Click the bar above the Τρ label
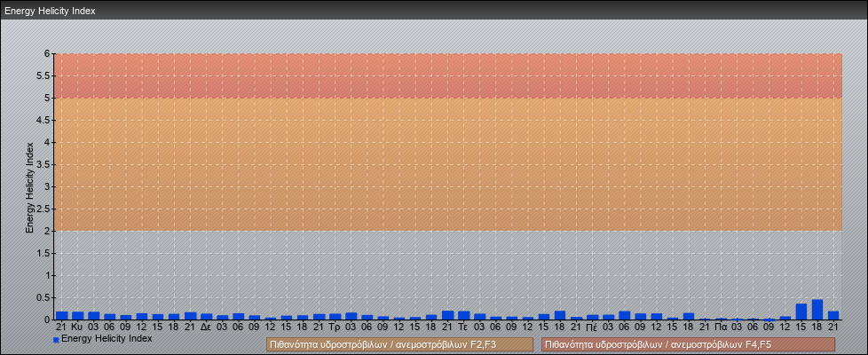Image resolution: width=868 pixels, height=355 pixels. click(335, 317)
